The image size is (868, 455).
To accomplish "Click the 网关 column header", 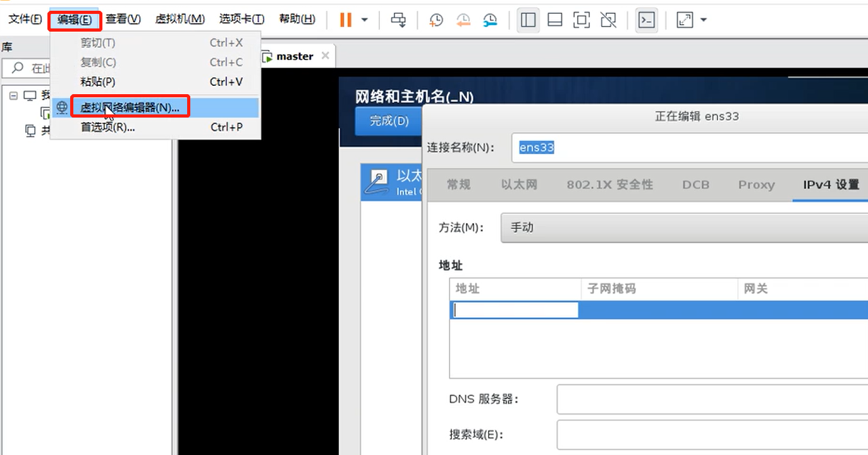I will pos(803,289).
